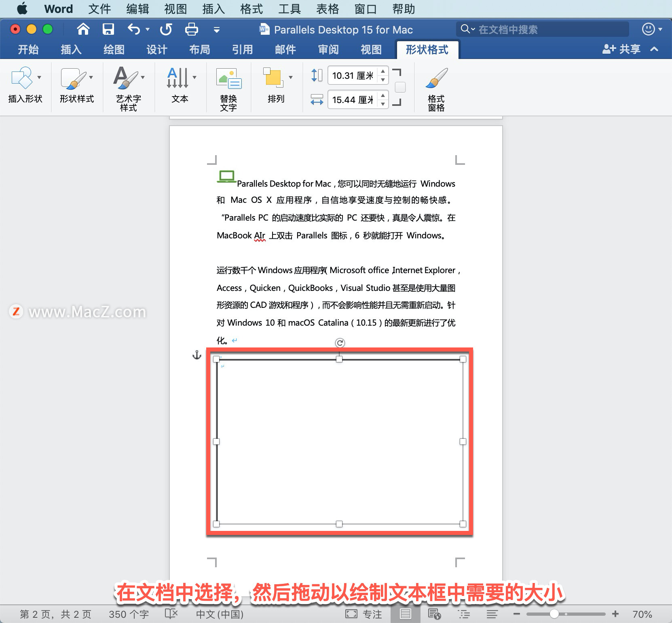Select the 形状格式 ribbon tab

tap(427, 49)
